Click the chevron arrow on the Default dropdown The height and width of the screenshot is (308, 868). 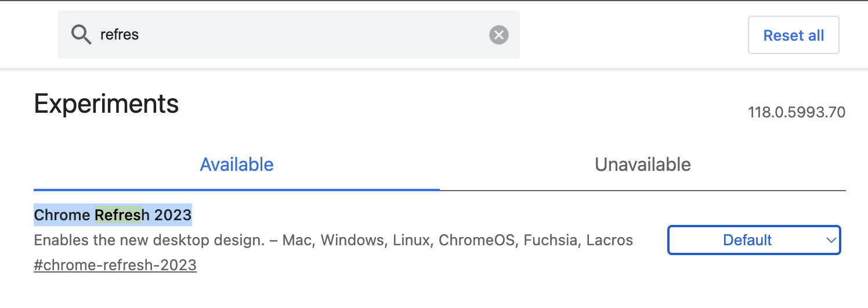click(x=831, y=240)
